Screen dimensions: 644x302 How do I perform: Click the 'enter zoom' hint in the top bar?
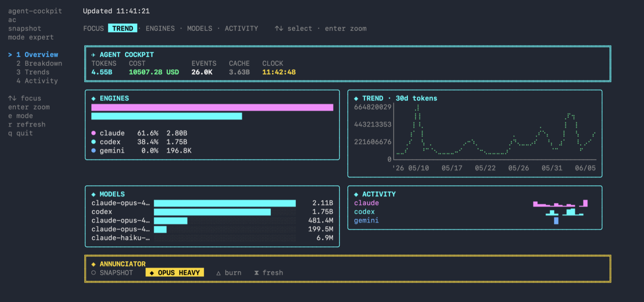click(346, 28)
